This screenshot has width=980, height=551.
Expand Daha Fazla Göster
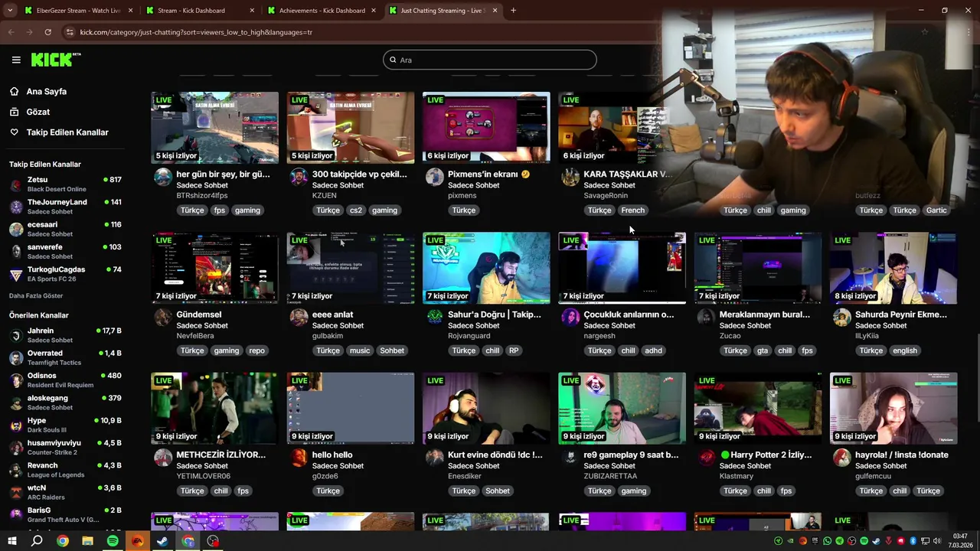(36, 296)
